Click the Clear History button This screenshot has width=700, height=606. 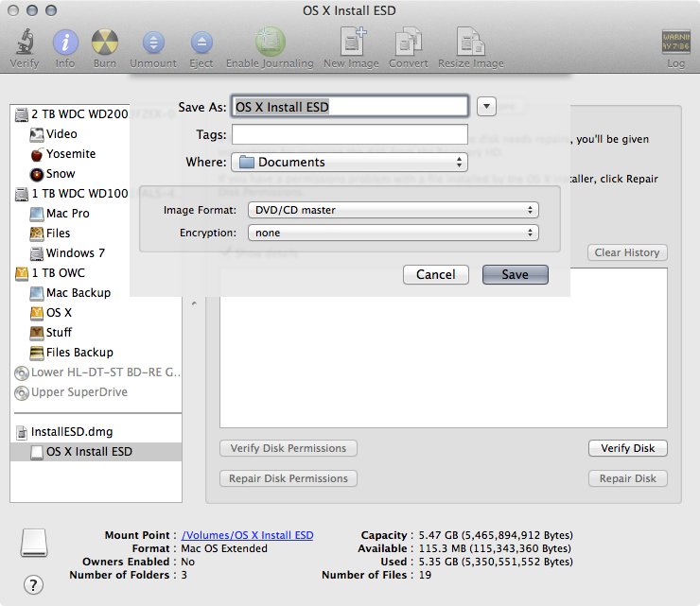627,252
